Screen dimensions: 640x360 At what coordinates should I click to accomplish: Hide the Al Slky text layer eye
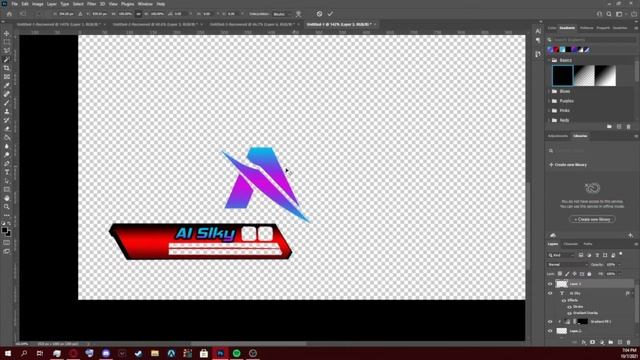(x=550, y=293)
